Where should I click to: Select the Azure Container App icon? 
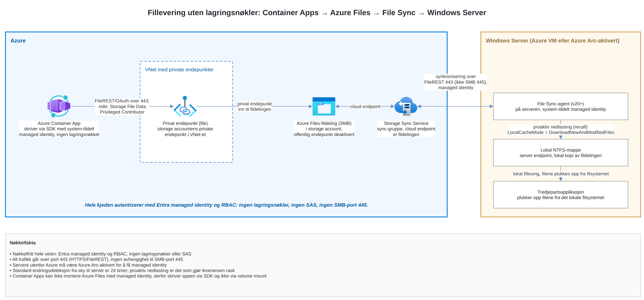click(59, 106)
